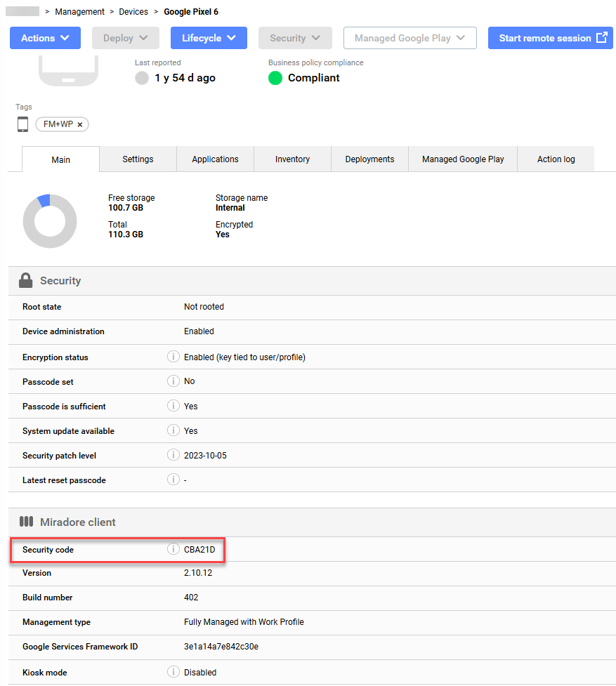Click info icon beside Kiosk mode
Image resolution: width=616 pixels, height=686 pixels.
173,672
